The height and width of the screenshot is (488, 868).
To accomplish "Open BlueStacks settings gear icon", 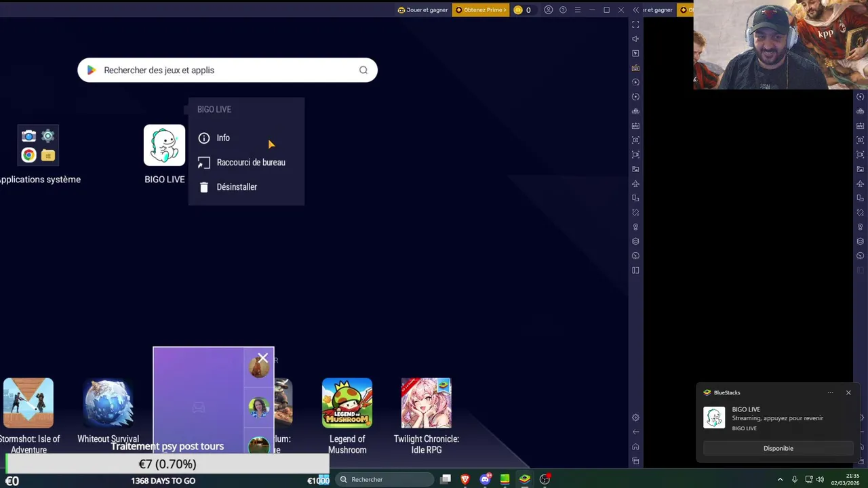I will pyautogui.click(x=635, y=418).
